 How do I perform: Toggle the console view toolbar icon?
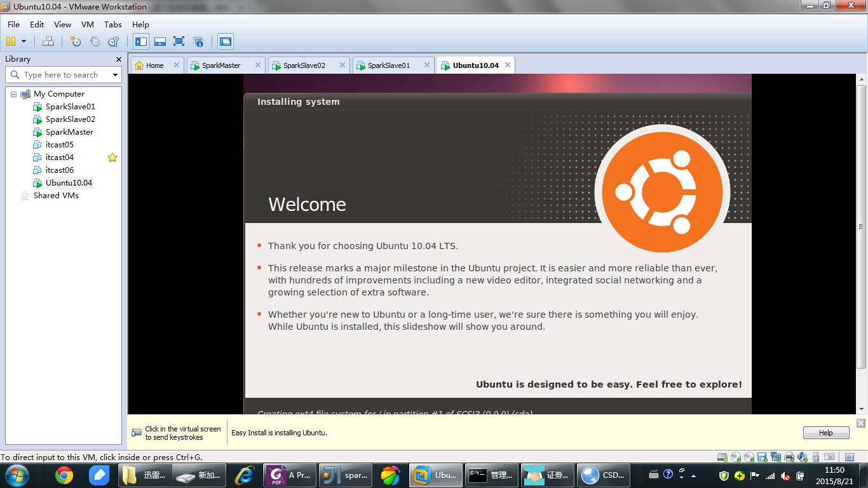pos(226,41)
